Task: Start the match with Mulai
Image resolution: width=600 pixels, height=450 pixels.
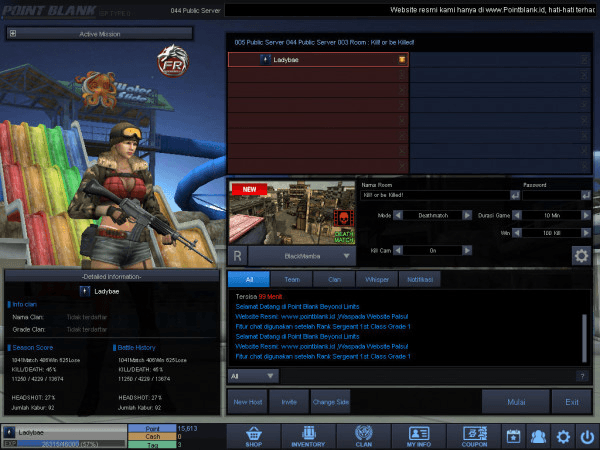Action: coord(516,402)
